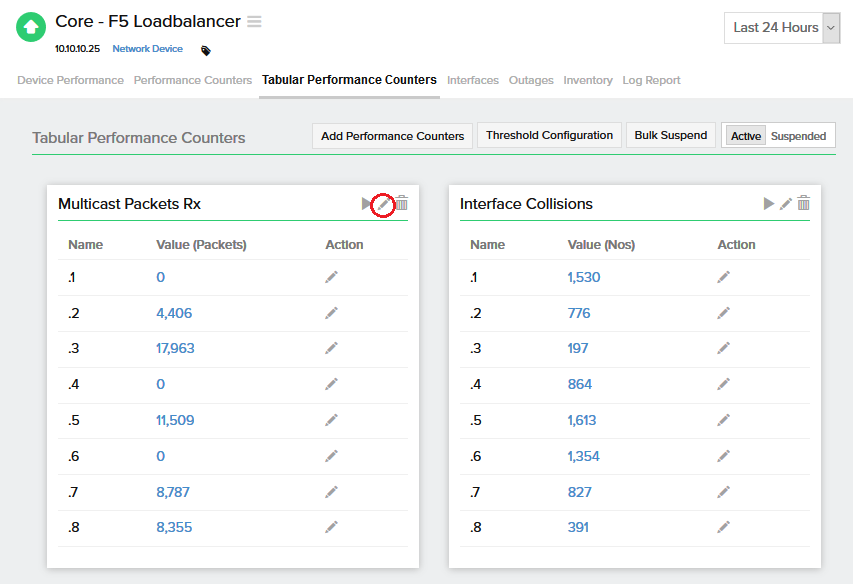
Task: Switch to Suspended counters view
Action: (x=798, y=136)
